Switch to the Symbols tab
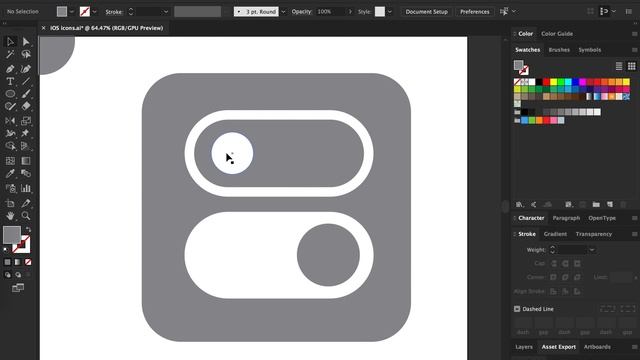This screenshot has height=360, width=640. [x=590, y=50]
